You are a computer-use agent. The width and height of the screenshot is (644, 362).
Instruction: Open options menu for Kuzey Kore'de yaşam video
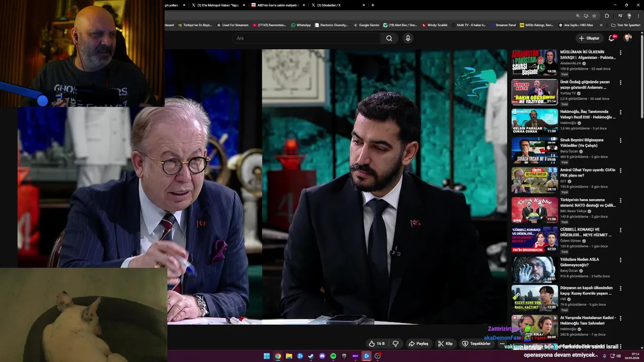point(620,290)
